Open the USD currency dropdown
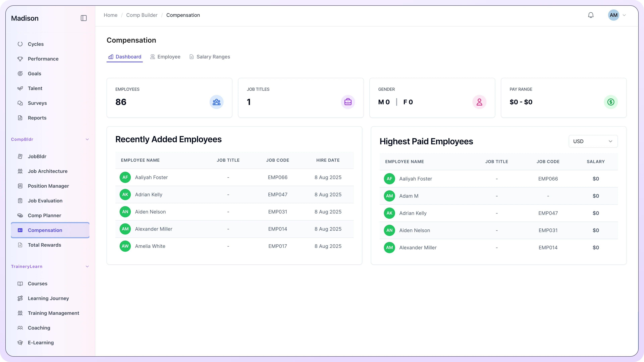The image size is (644, 362). [x=593, y=141]
